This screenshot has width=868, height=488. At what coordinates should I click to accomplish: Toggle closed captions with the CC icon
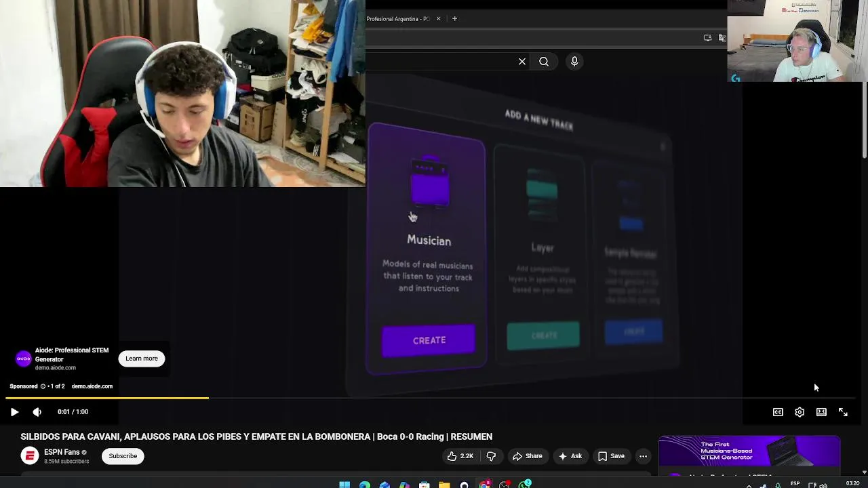[x=778, y=412]
